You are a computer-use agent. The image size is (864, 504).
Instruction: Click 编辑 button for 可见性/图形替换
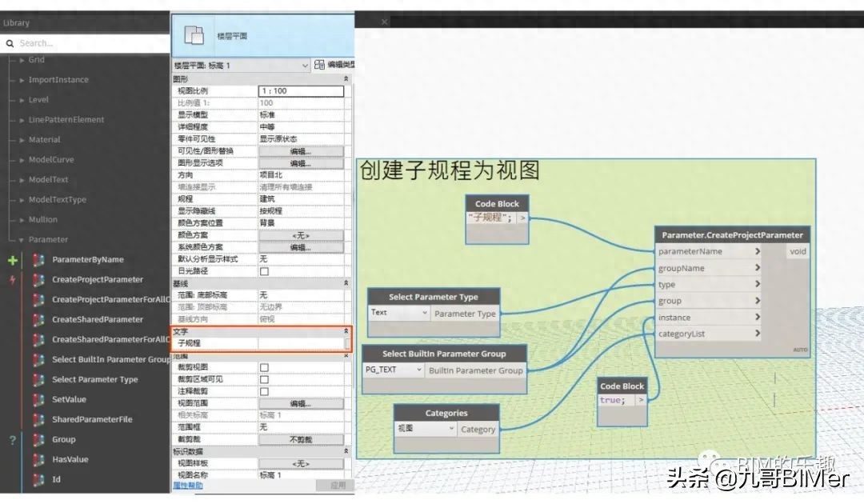click(301, 151)
